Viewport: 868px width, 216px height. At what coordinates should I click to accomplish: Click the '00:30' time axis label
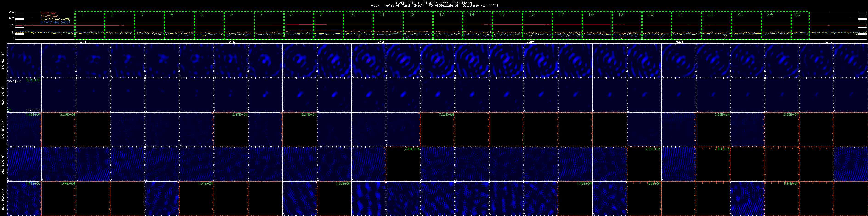click(x=530, y=41)
